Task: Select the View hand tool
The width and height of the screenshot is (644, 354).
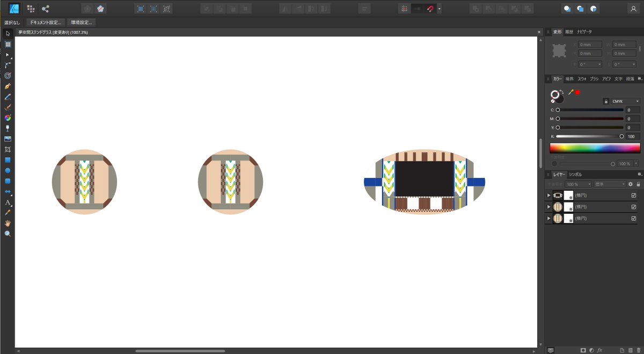Action: pos(8,223)
